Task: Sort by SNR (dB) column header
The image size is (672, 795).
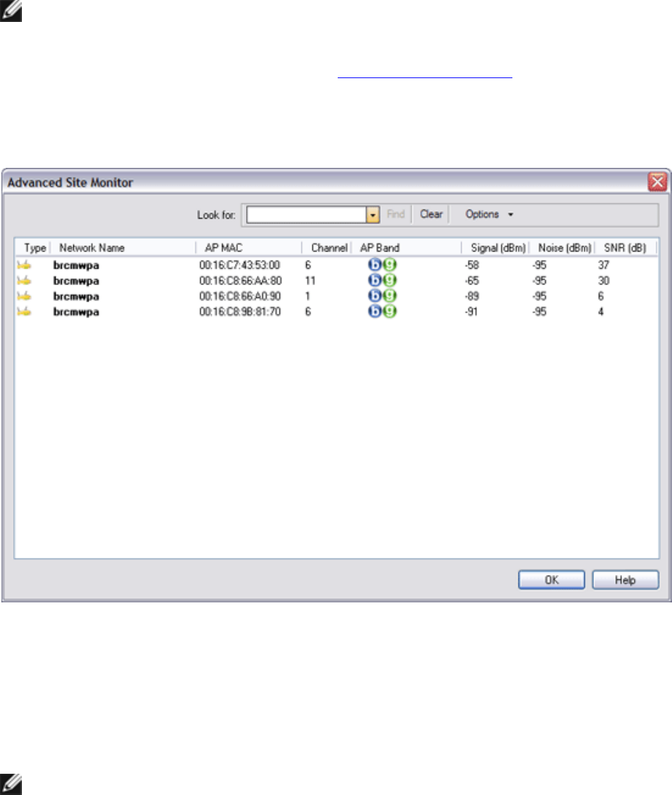Action: [625, 248]
